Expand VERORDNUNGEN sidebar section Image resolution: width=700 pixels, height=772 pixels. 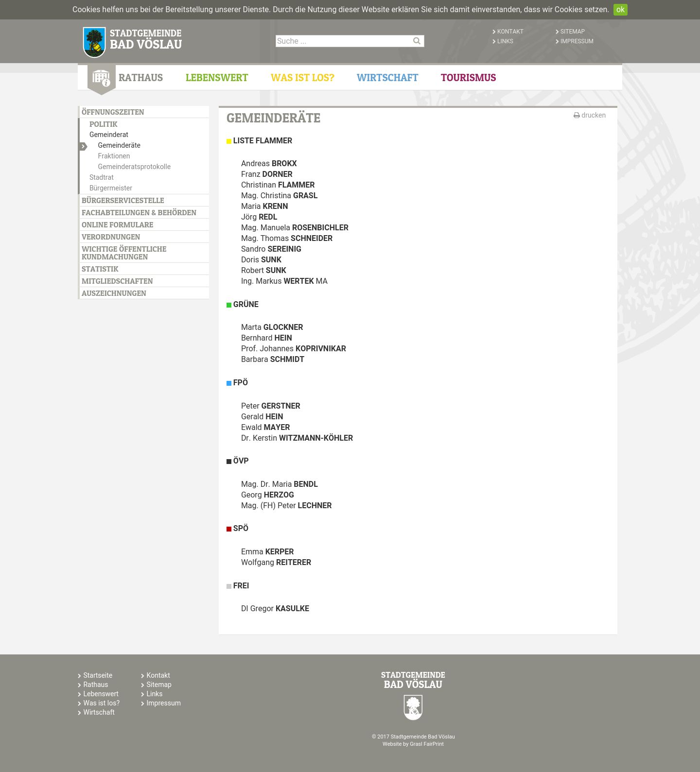[111, 237]
